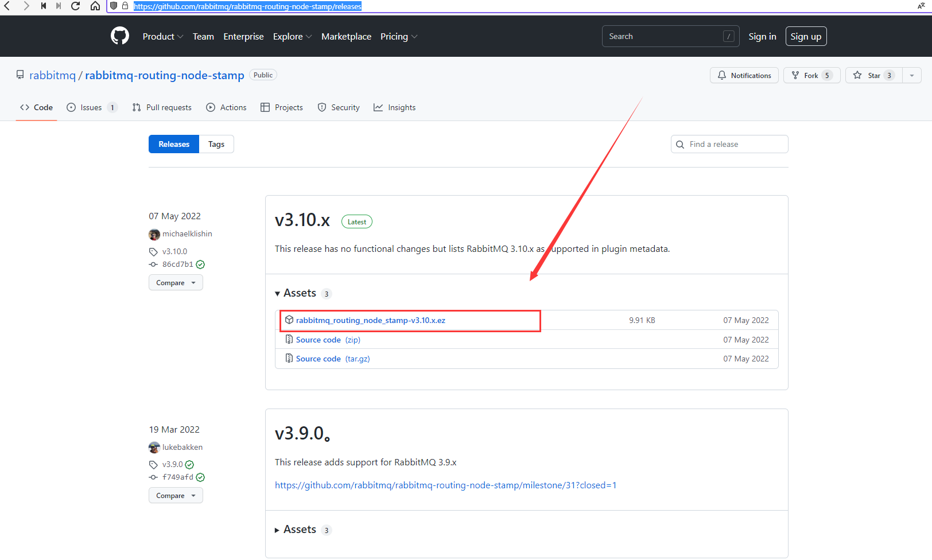Open the milestone/31 link

click(445, 485)
